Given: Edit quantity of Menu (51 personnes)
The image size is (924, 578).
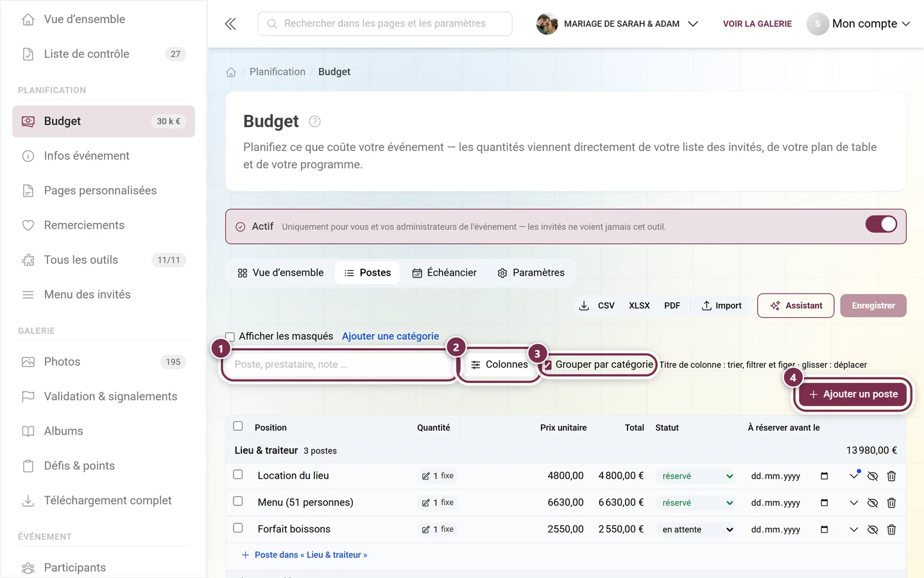Looking at the screenshot, I should [425, 503].
